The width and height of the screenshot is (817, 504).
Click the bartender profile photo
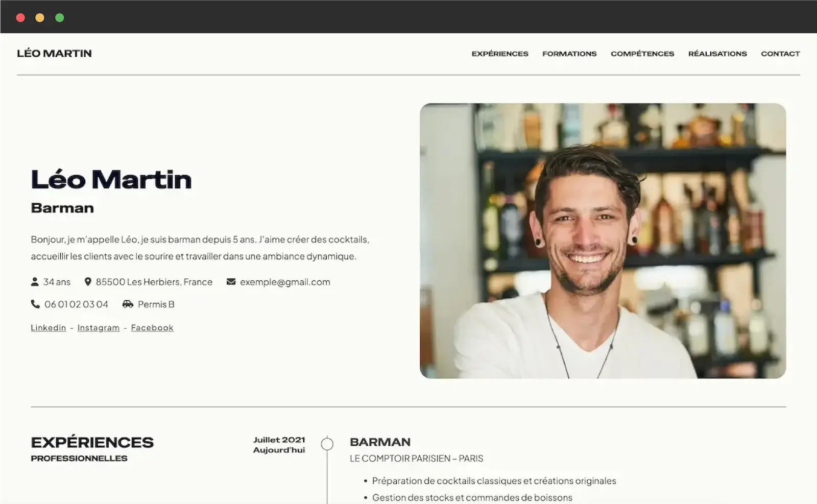(x=603, y=241)
